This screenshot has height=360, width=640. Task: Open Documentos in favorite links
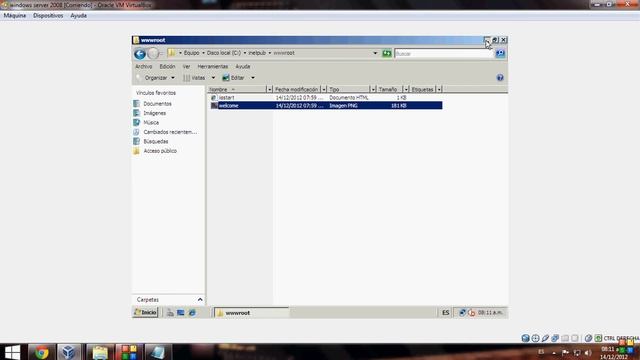tap(157, 104)
